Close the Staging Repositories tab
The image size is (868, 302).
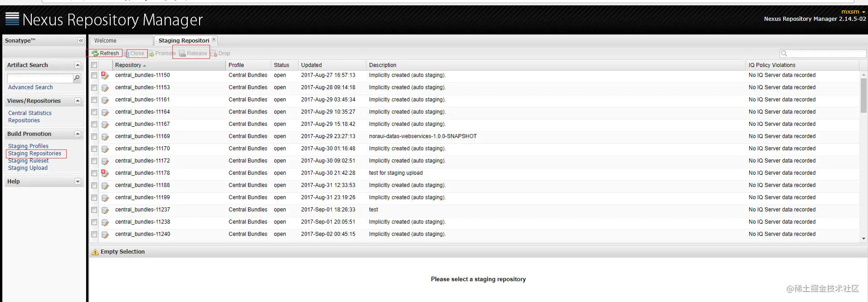point(214,39)
